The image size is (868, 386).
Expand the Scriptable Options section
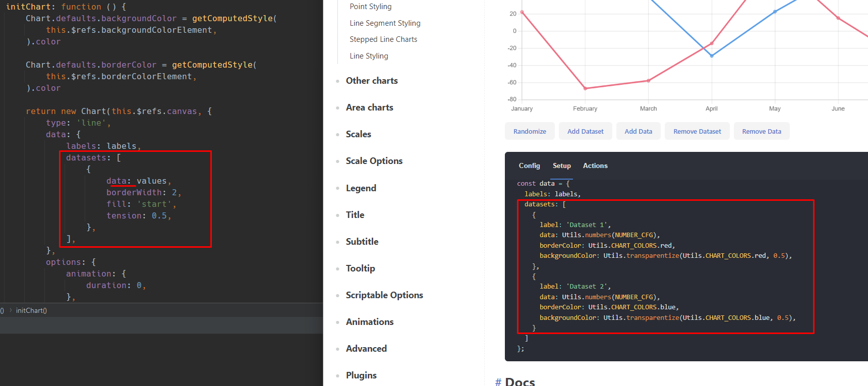tap(384, 295)
